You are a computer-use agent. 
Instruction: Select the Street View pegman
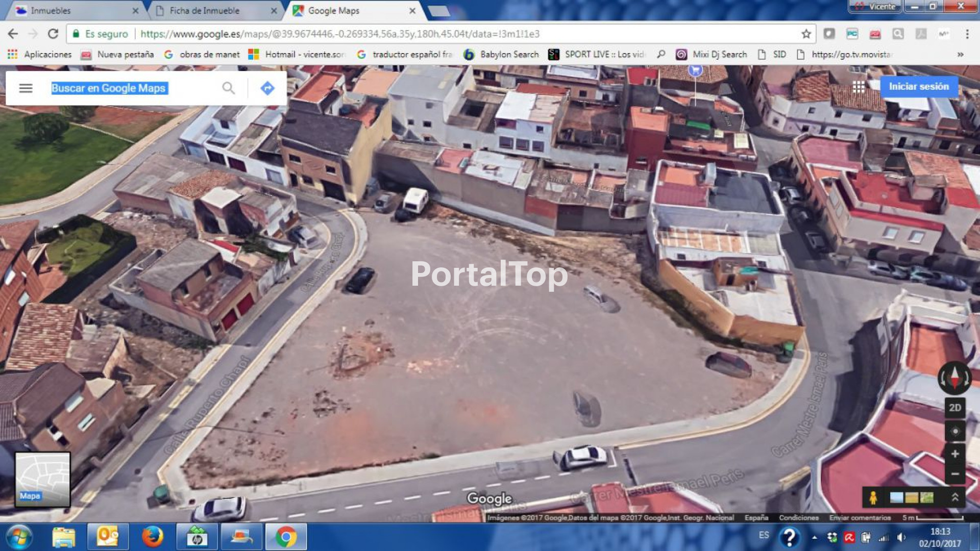pyautogui.click(x=873, y=497)
